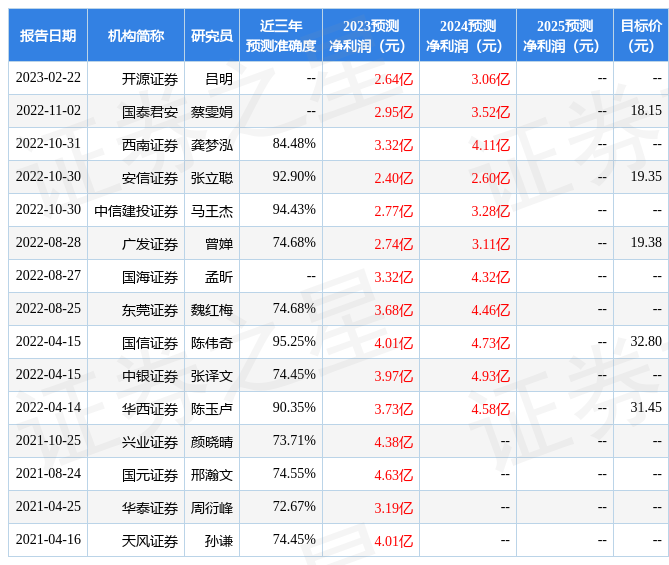Click target price 19.38
669x565 pixels.
click(x=646, y=242)
